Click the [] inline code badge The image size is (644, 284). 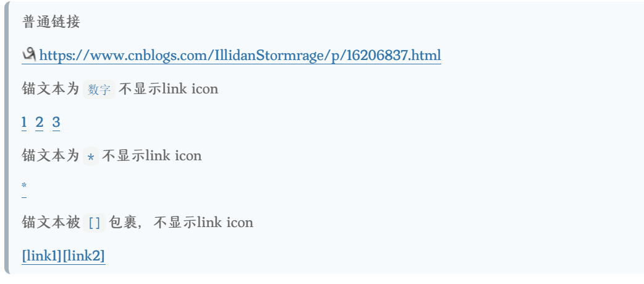(95, 223)
